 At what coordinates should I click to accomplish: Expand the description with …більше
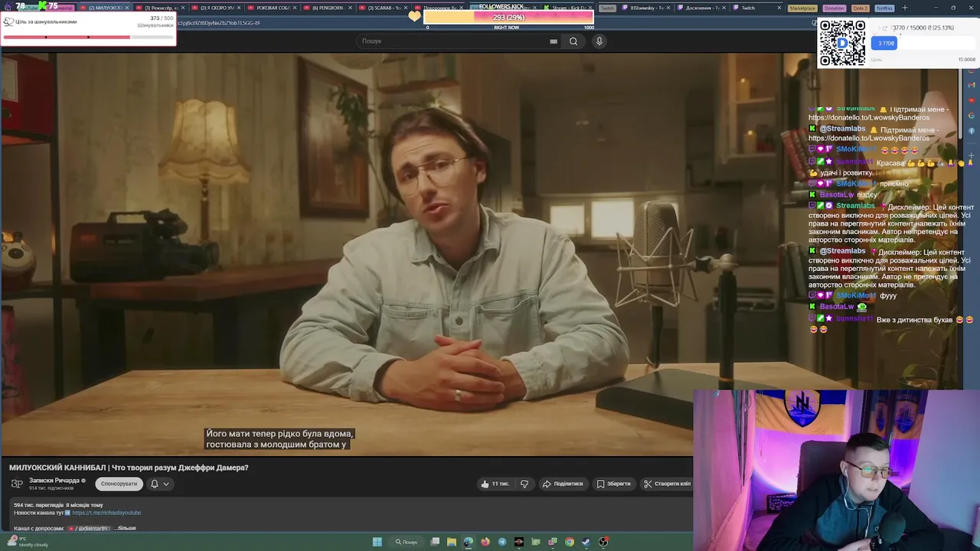(126, 528)
